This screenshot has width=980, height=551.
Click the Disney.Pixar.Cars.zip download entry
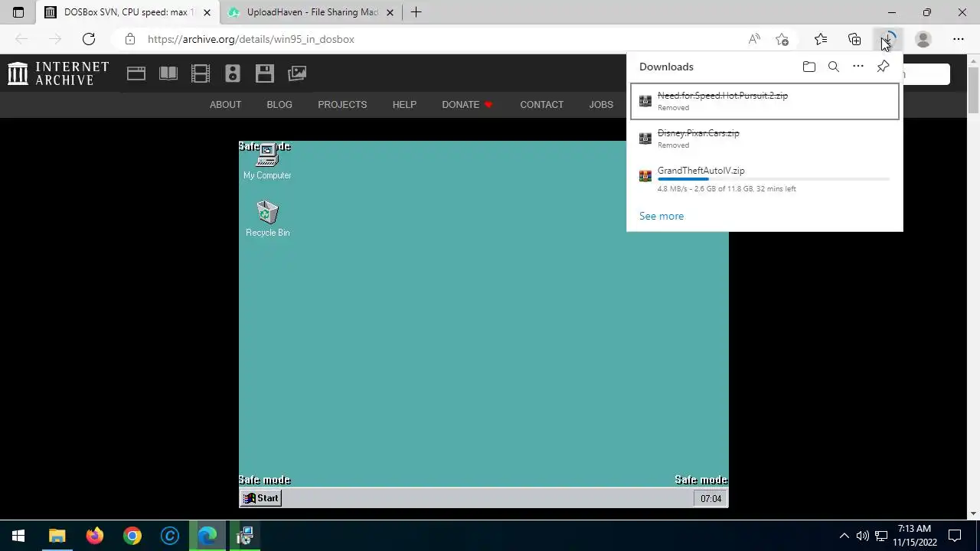tap(765, 139)
